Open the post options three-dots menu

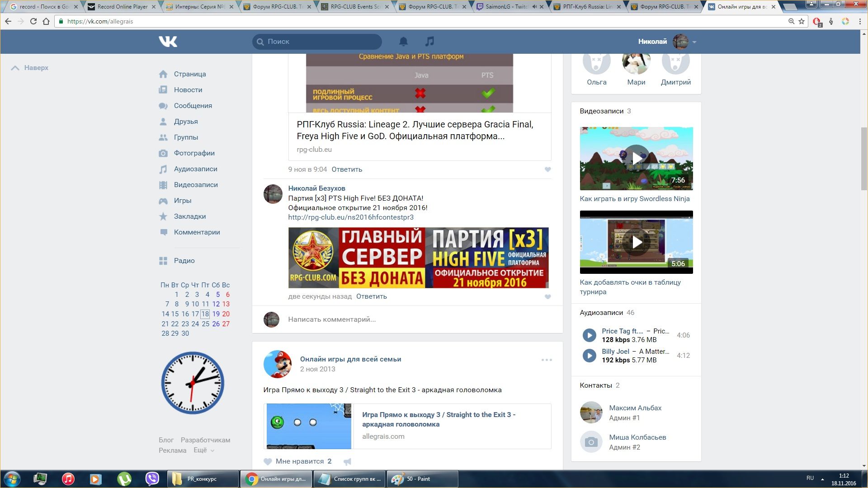(x=547, y=360)
